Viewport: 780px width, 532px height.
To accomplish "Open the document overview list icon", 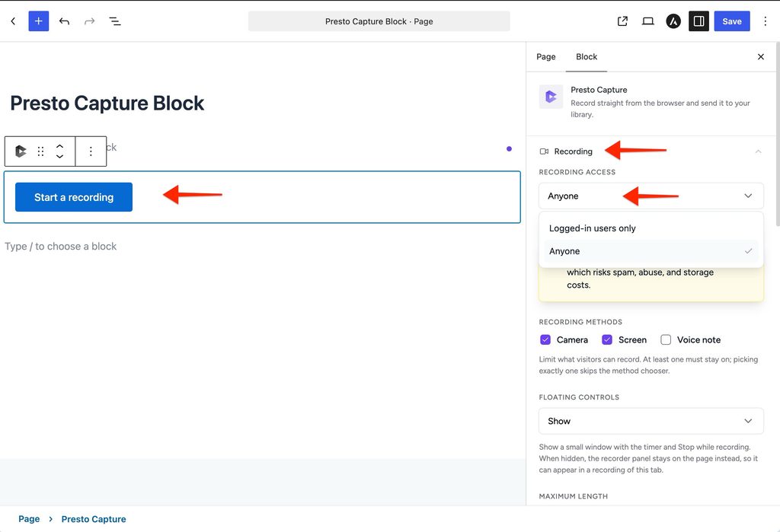I will click(115, 21).
